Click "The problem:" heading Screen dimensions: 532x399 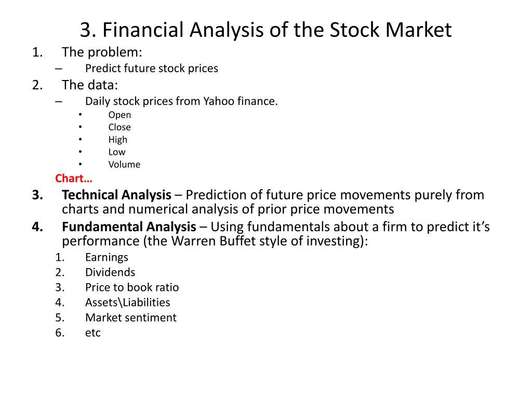tap(102, 52)
